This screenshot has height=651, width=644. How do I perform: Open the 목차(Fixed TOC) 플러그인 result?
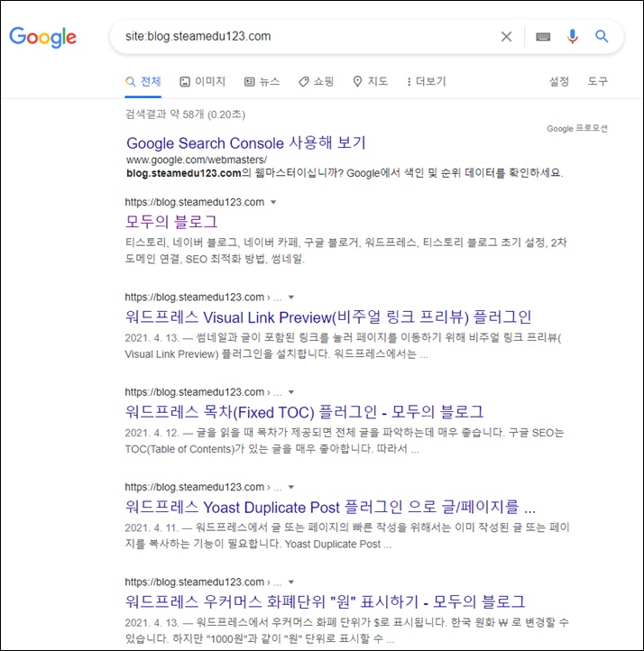tap(304, 412)
